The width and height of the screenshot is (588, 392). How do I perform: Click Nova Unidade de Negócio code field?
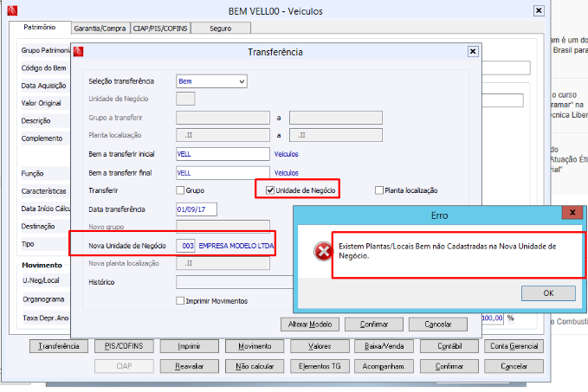point(185,246)
